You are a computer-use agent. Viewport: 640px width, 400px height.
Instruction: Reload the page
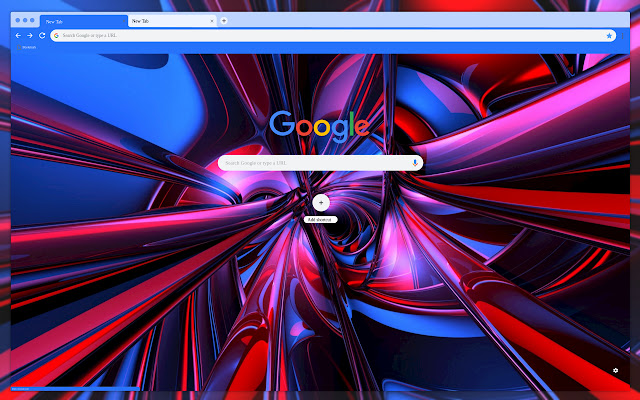(x=42, y=36)
